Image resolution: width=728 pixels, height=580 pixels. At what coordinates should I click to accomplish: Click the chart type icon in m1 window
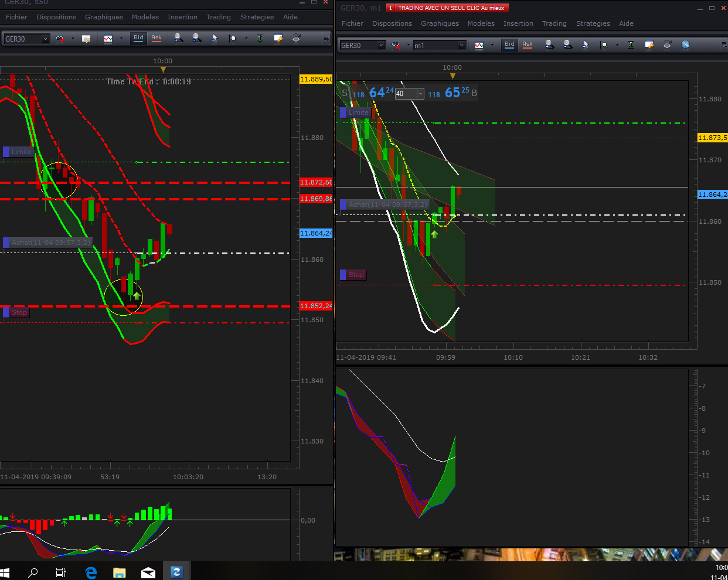(x=479, y=45)
